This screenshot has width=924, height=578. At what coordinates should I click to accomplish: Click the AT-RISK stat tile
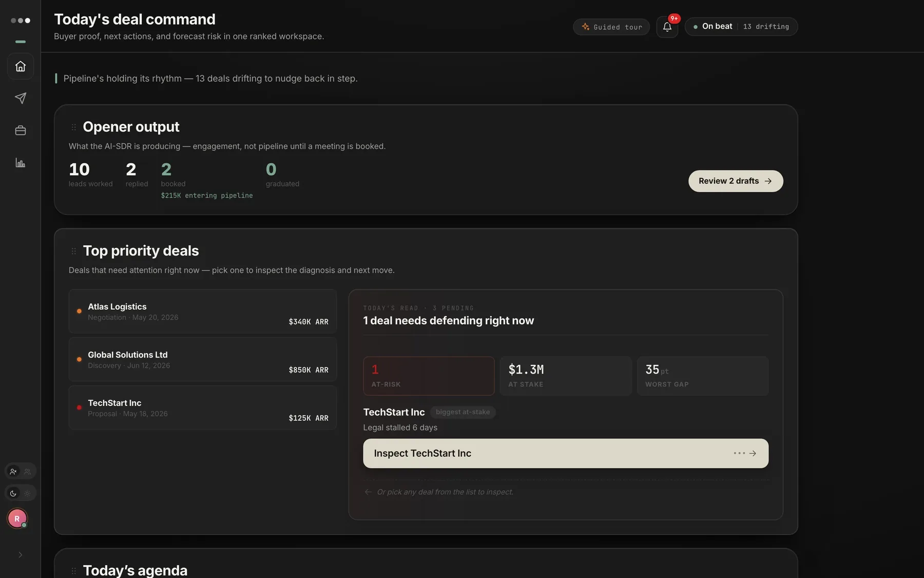tap(429, 376)
